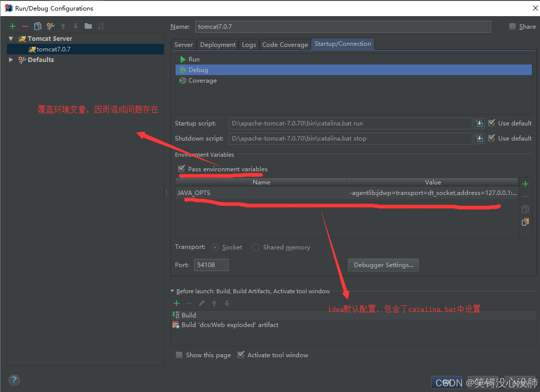This screenshot has width=540, height=392.
Task: Click the Port field showing 54108
Action: (x=211, y=265)
